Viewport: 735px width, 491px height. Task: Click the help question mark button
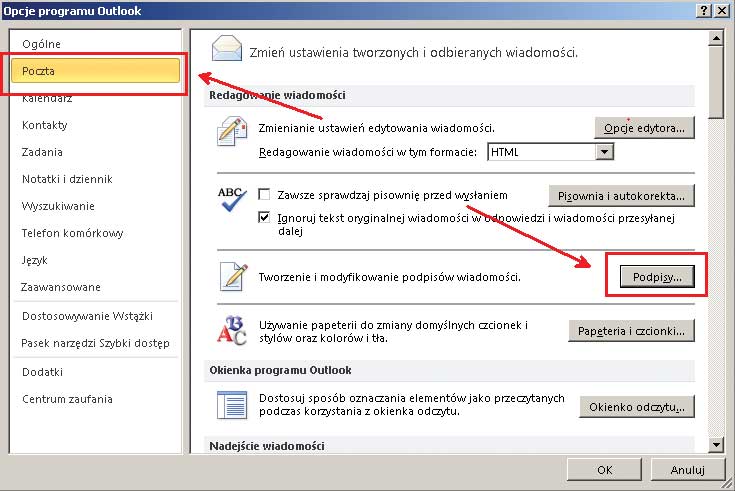click(706, 10)
